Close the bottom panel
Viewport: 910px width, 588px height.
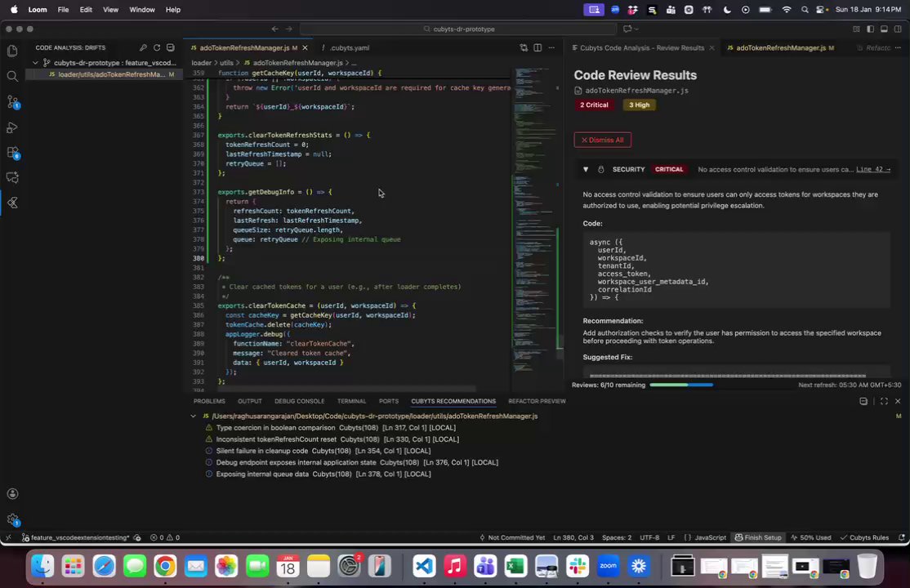(898, 401)
